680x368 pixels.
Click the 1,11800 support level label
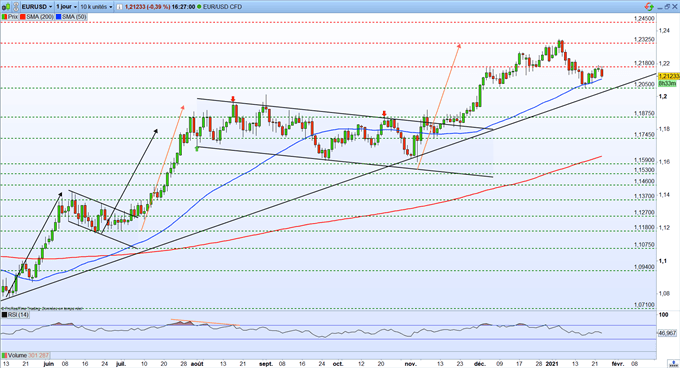(x=644, y=227)
